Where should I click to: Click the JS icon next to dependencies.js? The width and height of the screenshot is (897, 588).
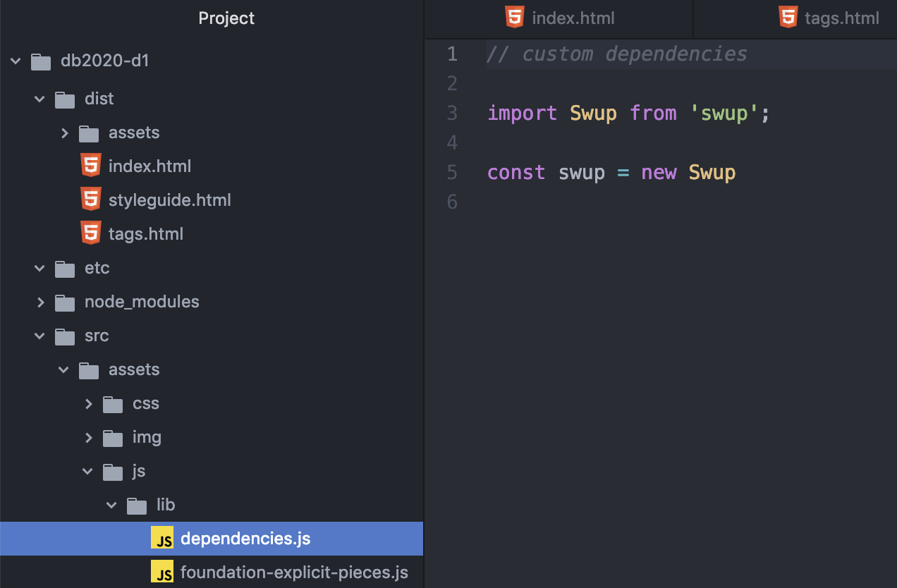[163, 539]
